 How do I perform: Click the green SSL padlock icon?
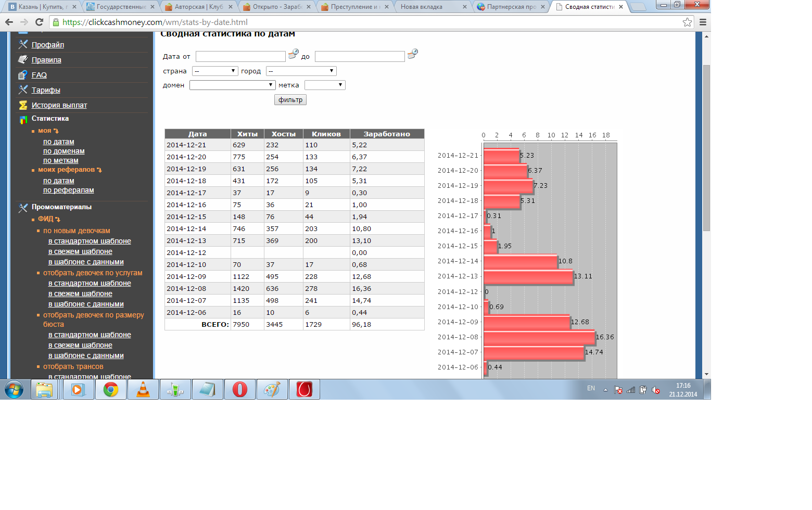56,22
